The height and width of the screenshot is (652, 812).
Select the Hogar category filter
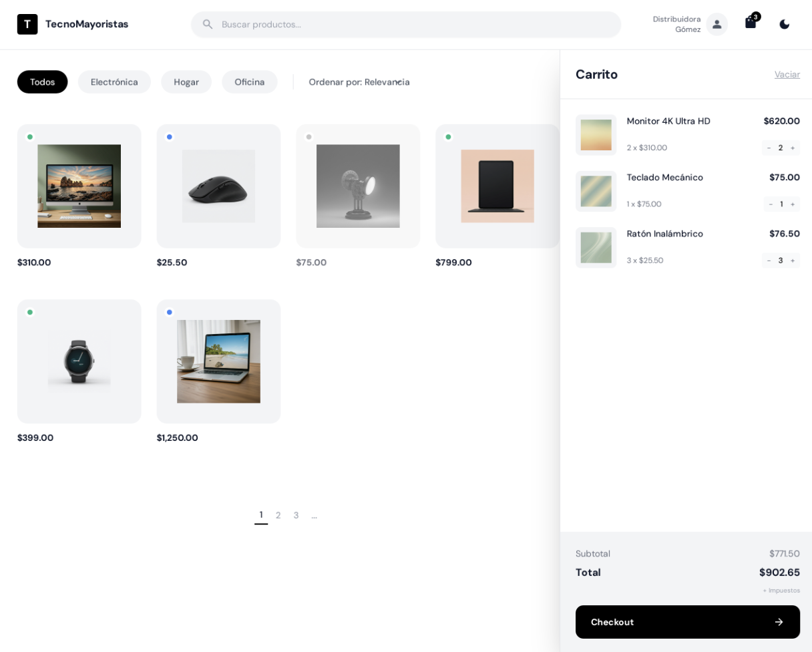pos(186,82)
